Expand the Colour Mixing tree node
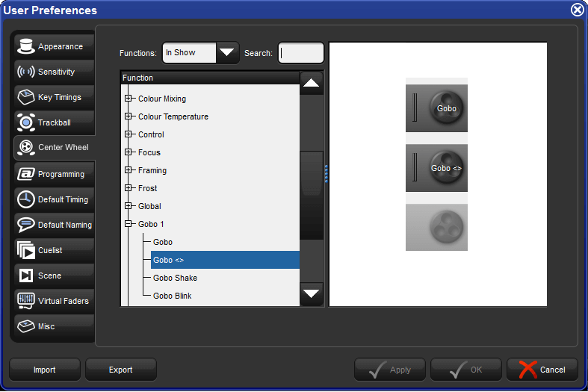 (129, 99)
